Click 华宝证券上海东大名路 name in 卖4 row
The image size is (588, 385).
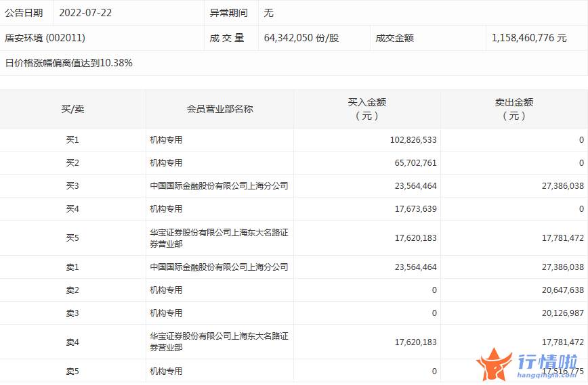pyautogui.click(x=219, y=342)
